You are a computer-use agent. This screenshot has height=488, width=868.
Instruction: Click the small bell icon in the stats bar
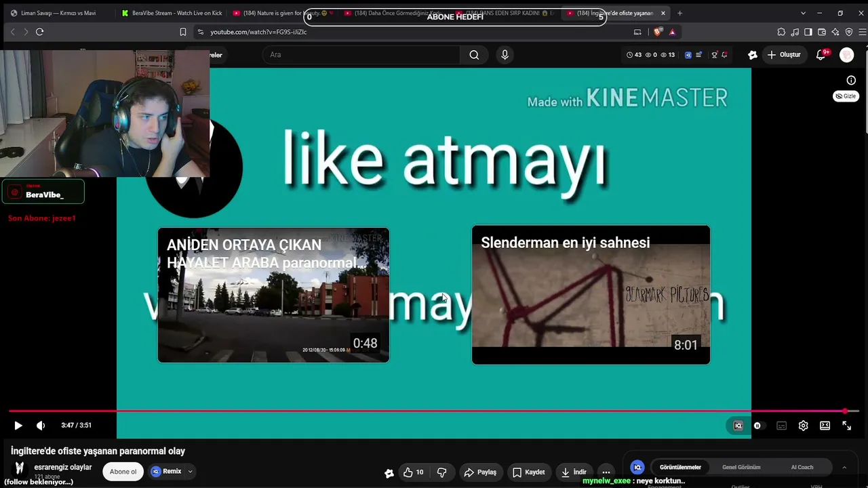click(x=724, y=55)
